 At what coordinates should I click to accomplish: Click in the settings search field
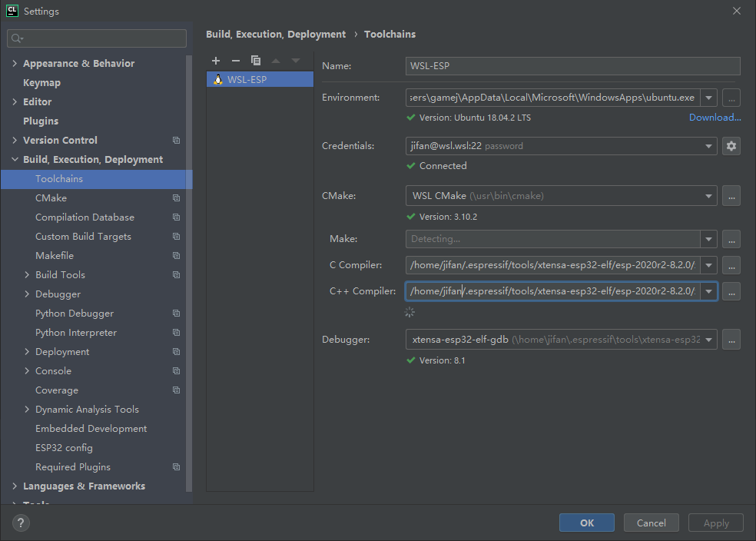click(x=96, y=38)
